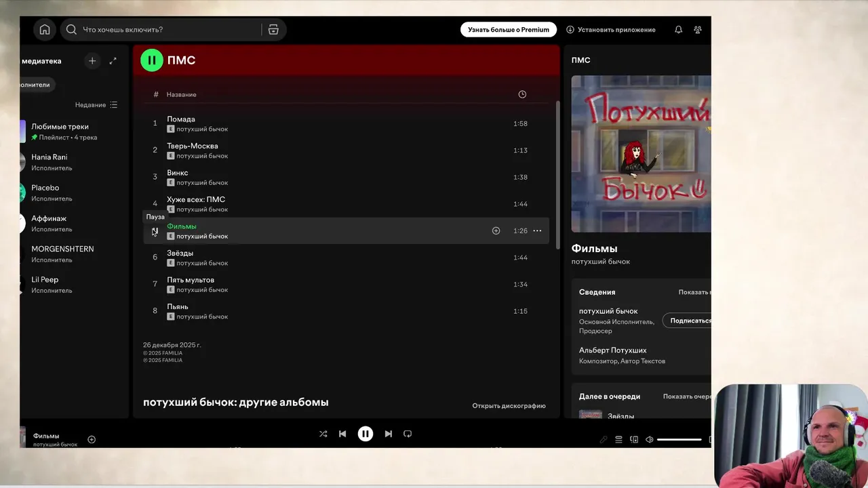The image size is (868, 488).
Task: Click the plus button to create in library
Action: pyautogui.click(x=92, y=61)
